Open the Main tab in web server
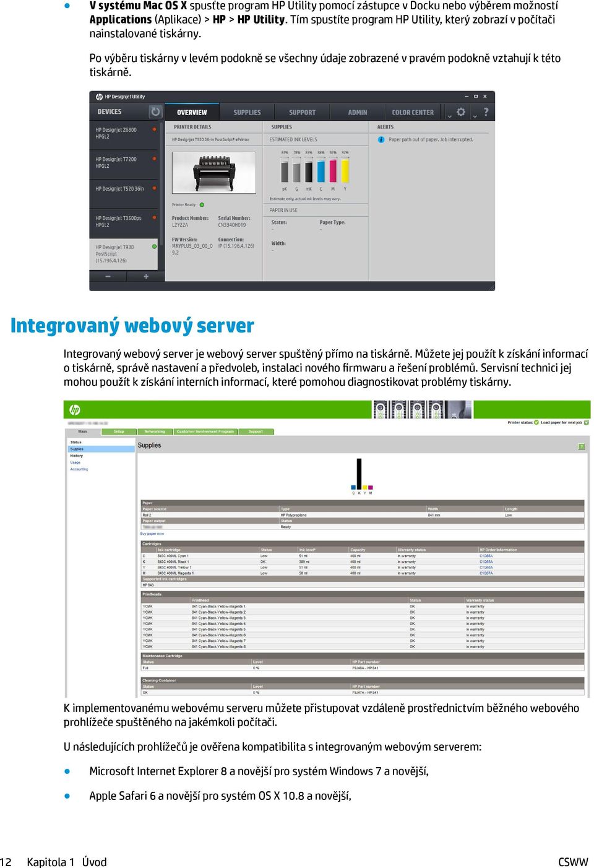Image resolution: width=594 pixels, height=868 pixels. 83,432
